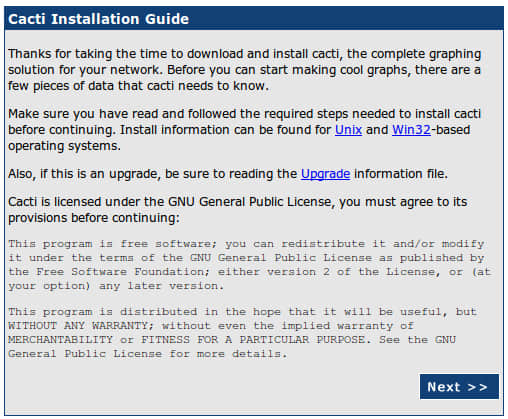Viewport: 508px width, 419px height.
Task: Click the Next >> button
Action: 459,387
